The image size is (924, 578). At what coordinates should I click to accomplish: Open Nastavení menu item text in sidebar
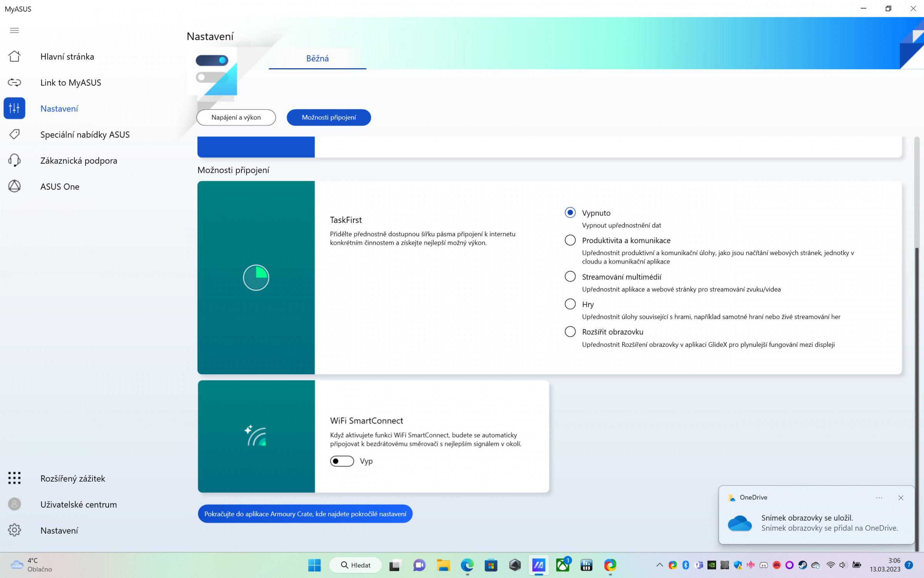59,109
